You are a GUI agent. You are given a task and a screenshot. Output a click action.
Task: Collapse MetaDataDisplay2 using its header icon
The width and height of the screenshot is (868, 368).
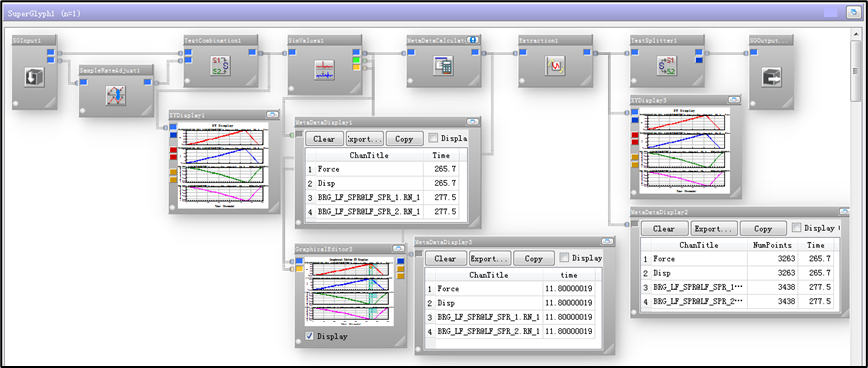coord(844,211)
